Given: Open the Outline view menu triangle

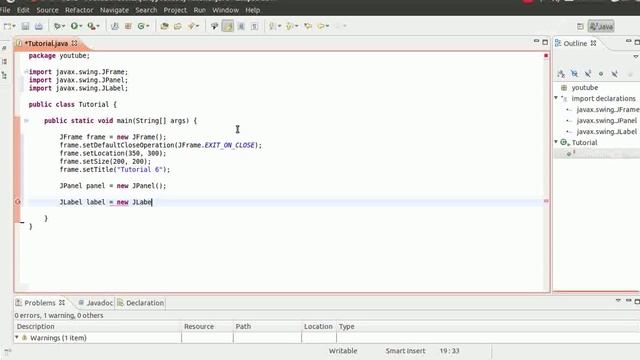Looking at the screenshot, I should (x=636, y=57).
